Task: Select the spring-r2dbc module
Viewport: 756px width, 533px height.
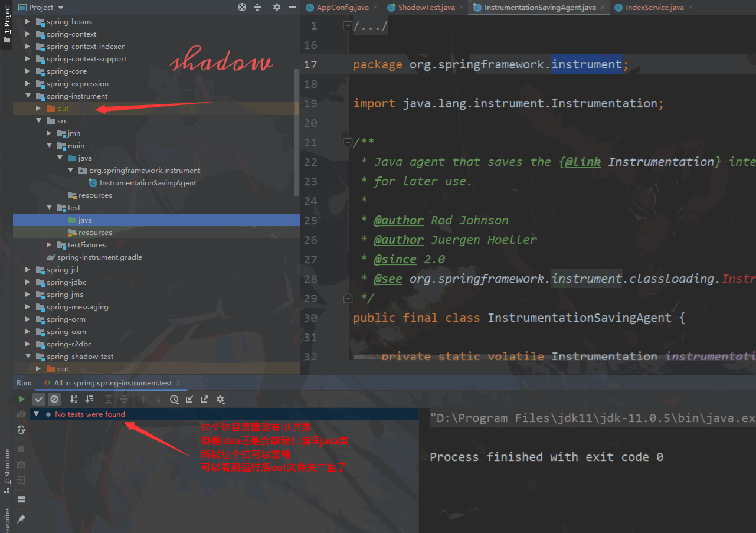Action: [69, 344]
